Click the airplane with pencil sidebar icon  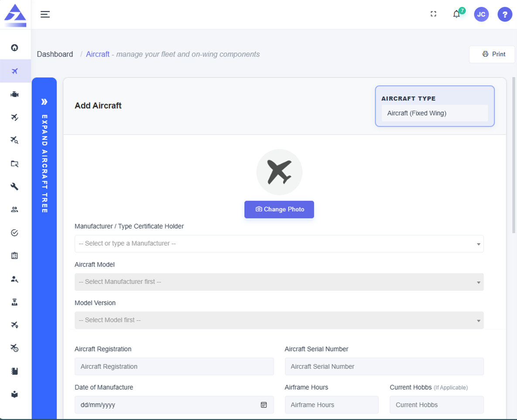pyautogui.click(x=14, y=117)
